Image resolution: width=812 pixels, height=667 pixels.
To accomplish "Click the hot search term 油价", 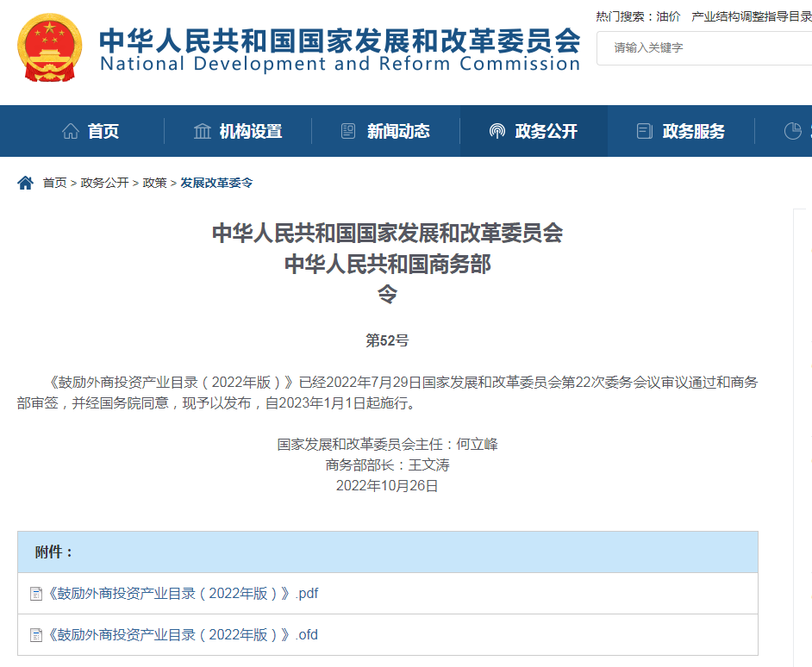I will [668, 16].
